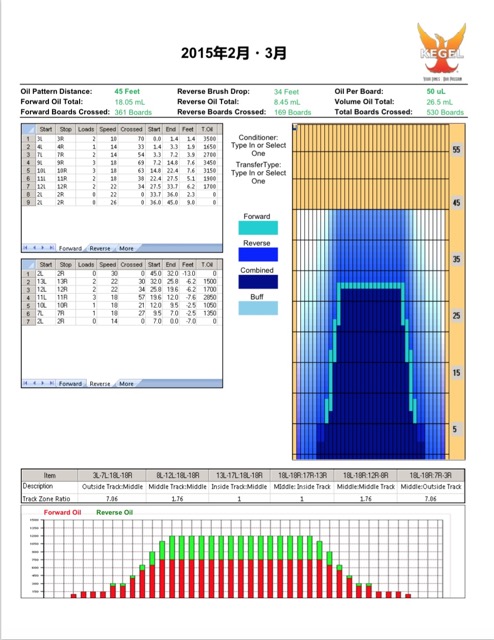This screenshot has width=494, height=640.
Task: Click last-sheet arrow beside the active Reverse tab
Action: click(51, 383)
